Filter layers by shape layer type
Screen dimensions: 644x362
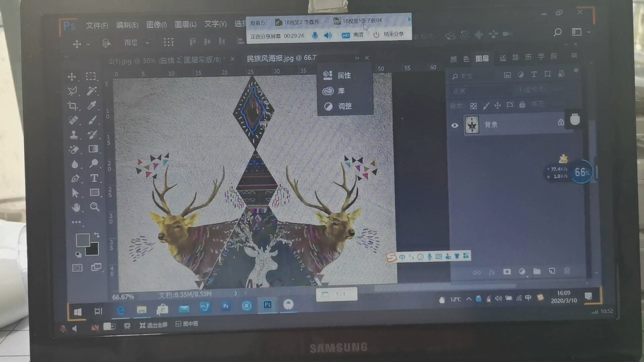click(547, 74)
